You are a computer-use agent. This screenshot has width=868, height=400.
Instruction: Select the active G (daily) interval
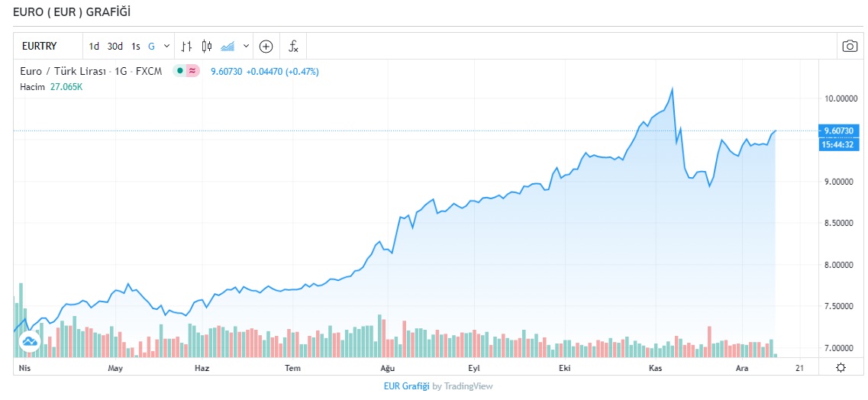pyautogui.click(x=151, y=46)
